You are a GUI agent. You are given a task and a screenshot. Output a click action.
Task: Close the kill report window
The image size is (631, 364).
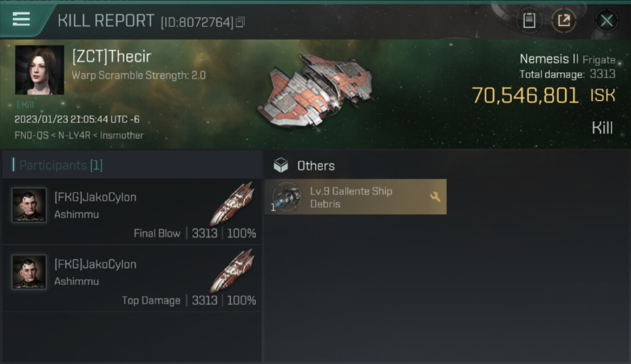pos(606,21)
